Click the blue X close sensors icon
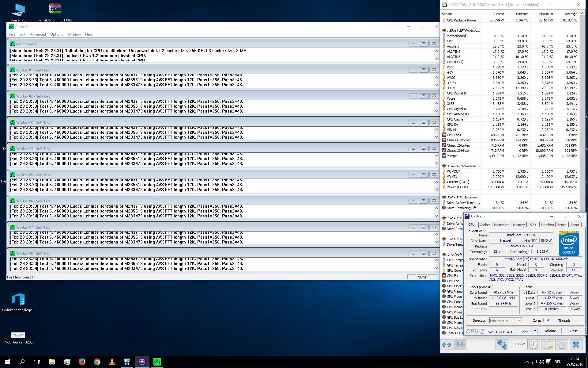Image resolution: width=588 pixels, height=368 pixels. pyautogui.click(x=576, y=345)
